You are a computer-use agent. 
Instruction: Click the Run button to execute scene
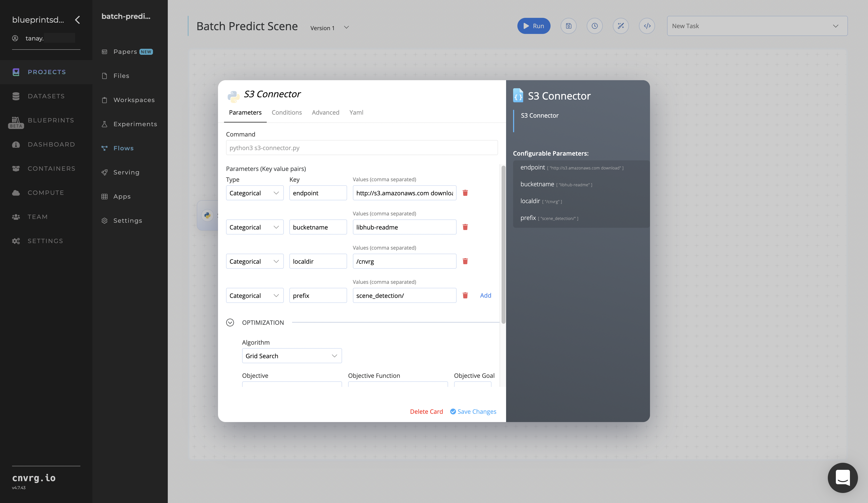coord(534,26)
